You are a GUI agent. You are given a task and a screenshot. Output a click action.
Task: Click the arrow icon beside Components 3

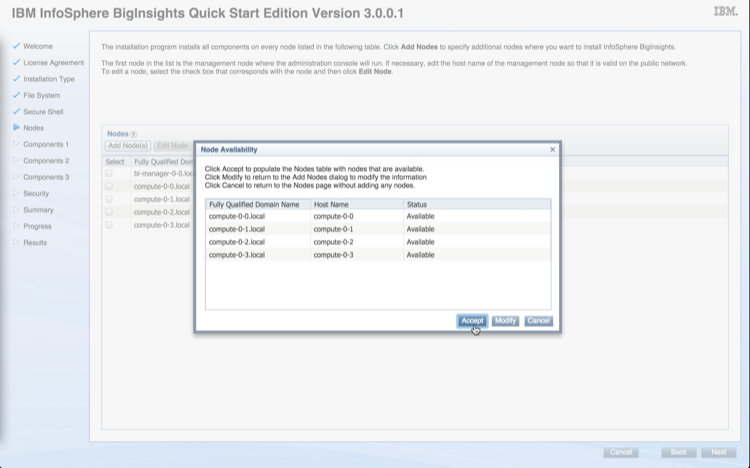pyautogui.click(x=16, y=177)
